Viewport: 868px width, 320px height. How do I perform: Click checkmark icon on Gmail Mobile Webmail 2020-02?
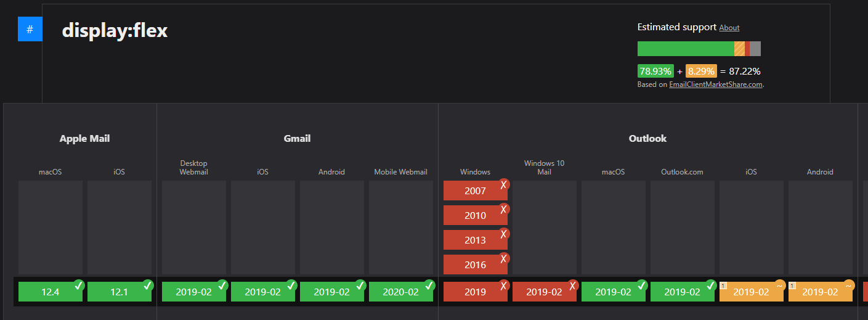coord(429,285)
